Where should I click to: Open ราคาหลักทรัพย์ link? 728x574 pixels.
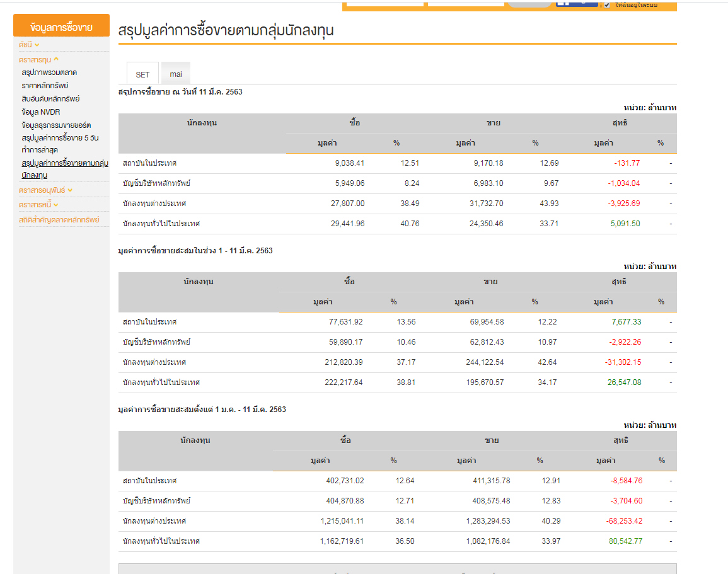[x=45, y=86]
